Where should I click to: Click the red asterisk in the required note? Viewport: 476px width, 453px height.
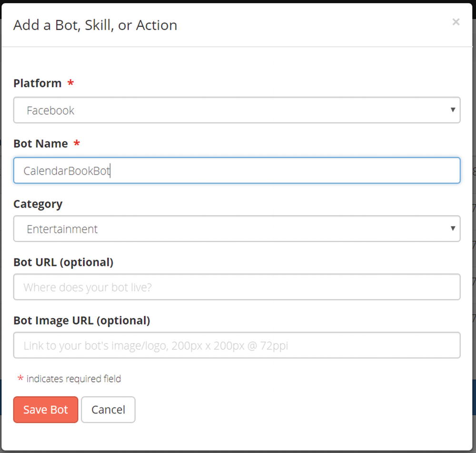(20, 379)
